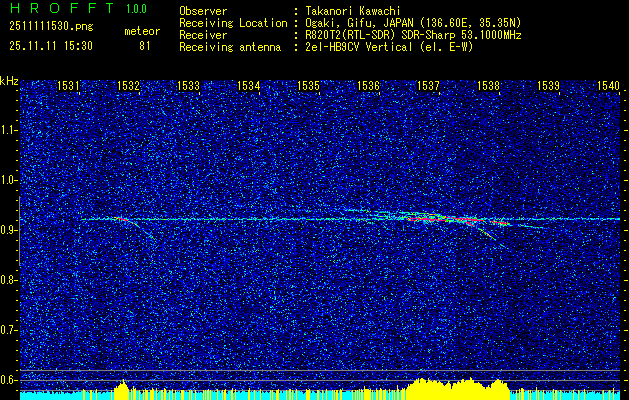Click the observer name Takanori Kawachi
The width and height of the screenshot is (629, 400).
click(353, 11)
